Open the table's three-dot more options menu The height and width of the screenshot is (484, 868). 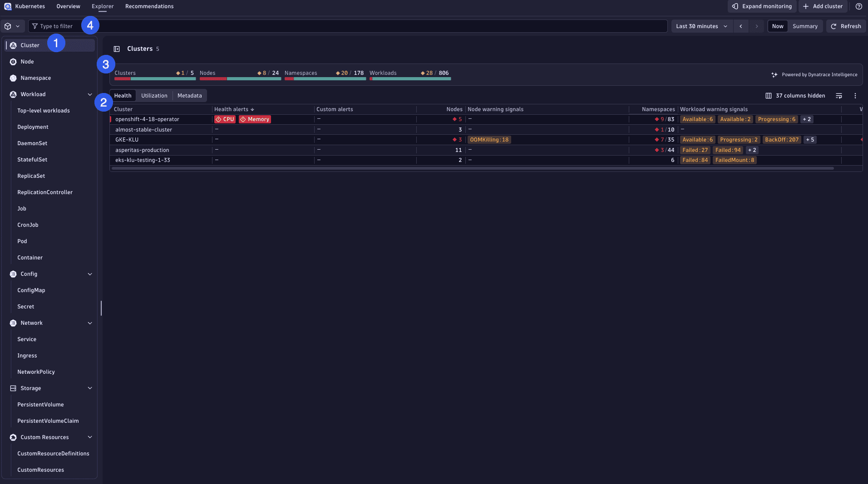pos(855,96)
